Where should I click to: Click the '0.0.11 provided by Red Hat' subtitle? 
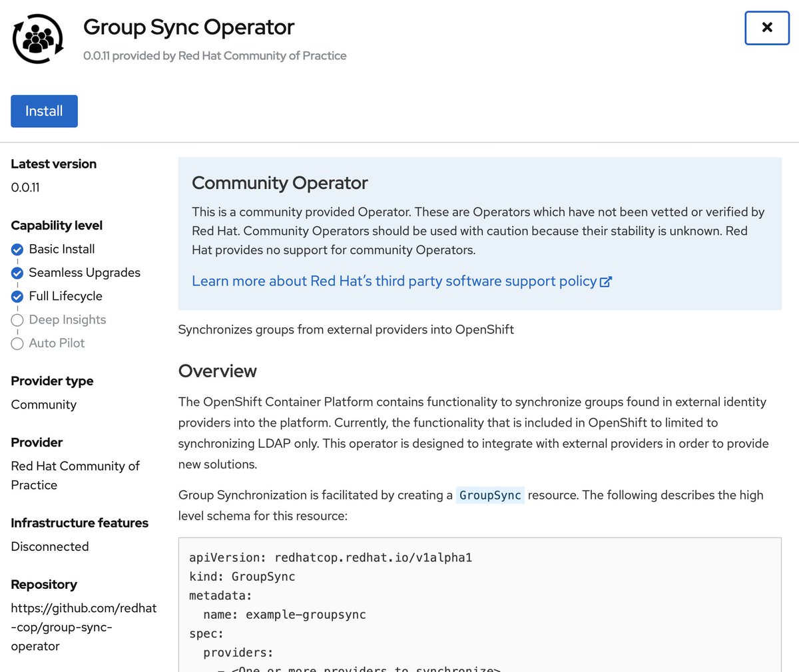click(214, 56)
